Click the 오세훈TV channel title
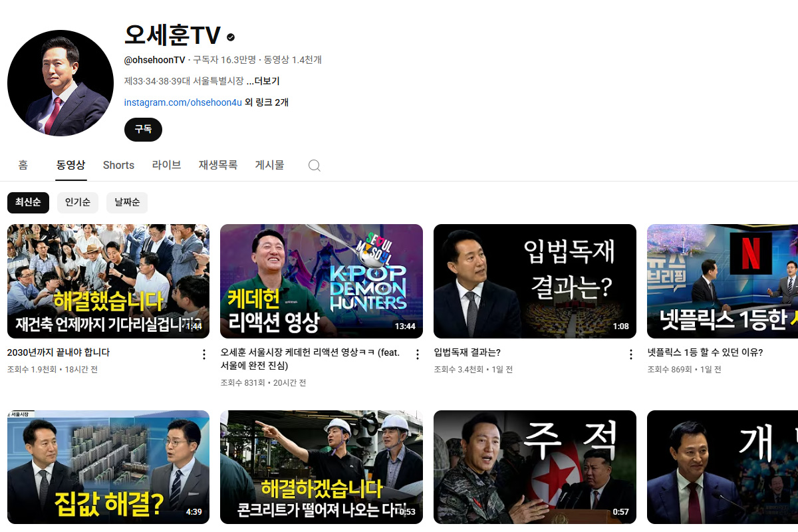Viewport: 798px width, 532px height. click(172, 36)
